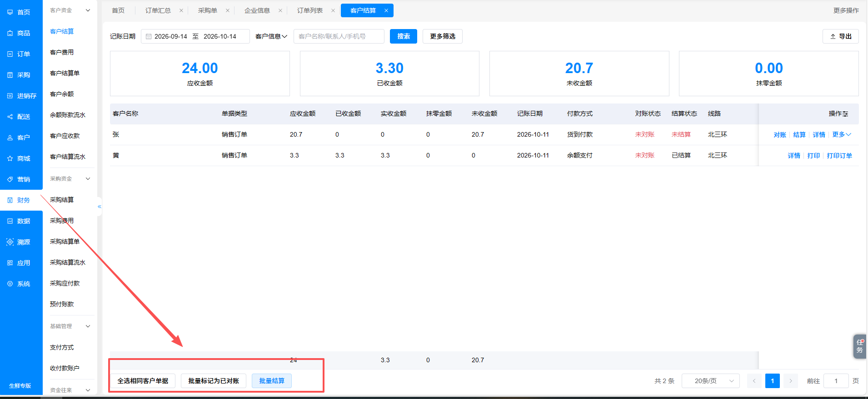Image resolution: width=868 pixels, height=399 pixels.
Task: Open the 溯源 traceability icon
Action: (10, 242)
